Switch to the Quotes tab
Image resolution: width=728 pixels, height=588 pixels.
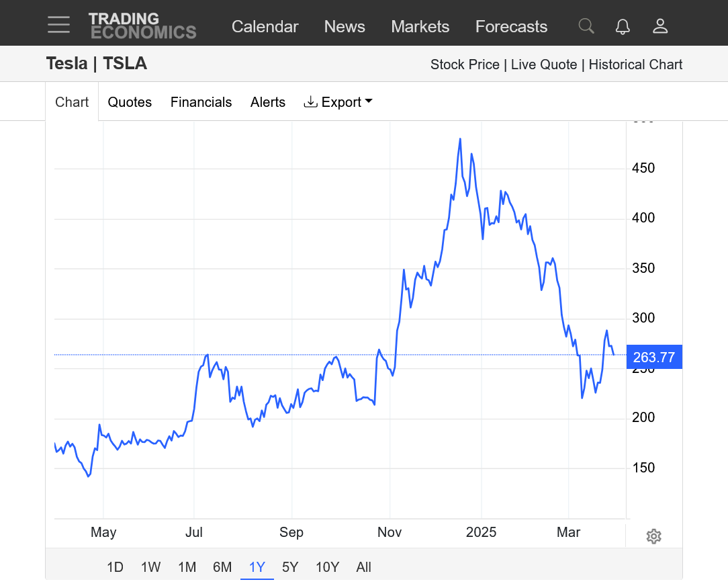click(x=130, y=102)
